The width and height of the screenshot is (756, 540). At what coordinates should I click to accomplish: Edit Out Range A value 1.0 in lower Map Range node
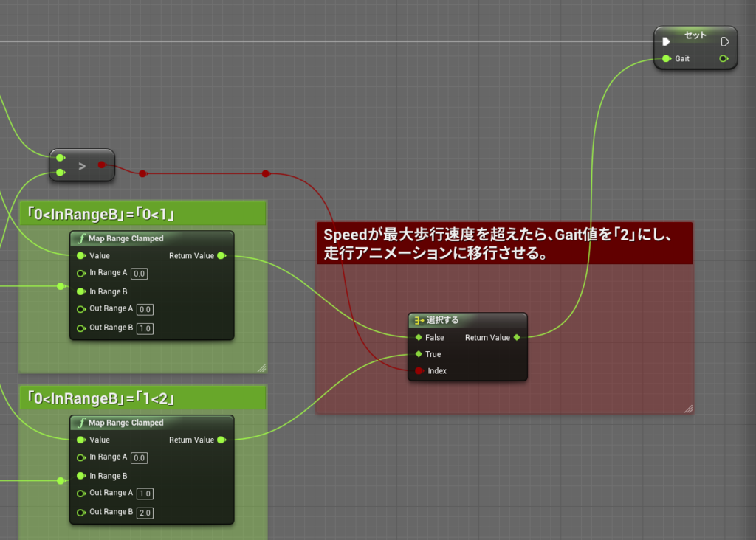point(145,494)
